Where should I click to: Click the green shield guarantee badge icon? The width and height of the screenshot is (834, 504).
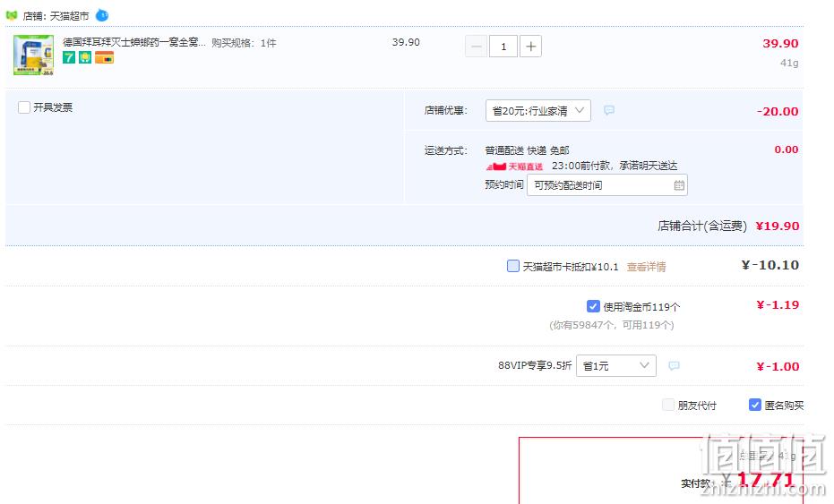click(x=85, y=57)
